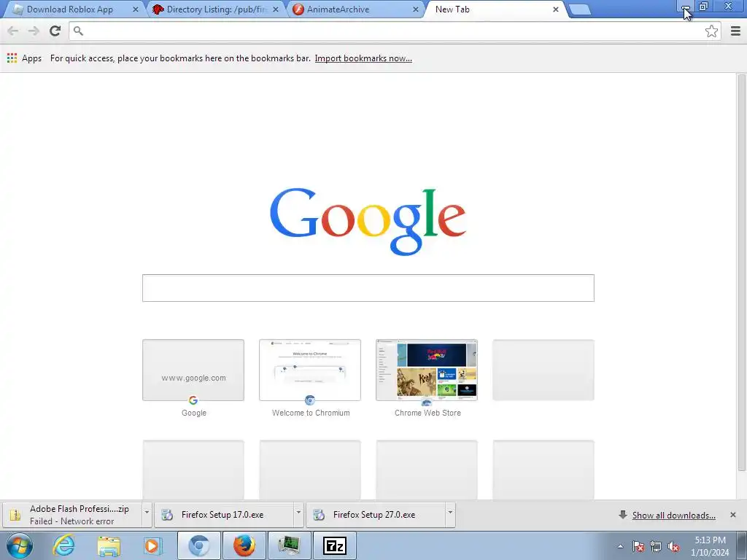Open the clock showing 5:13 PM
This screenshot has height=560, width=747.
710,546
